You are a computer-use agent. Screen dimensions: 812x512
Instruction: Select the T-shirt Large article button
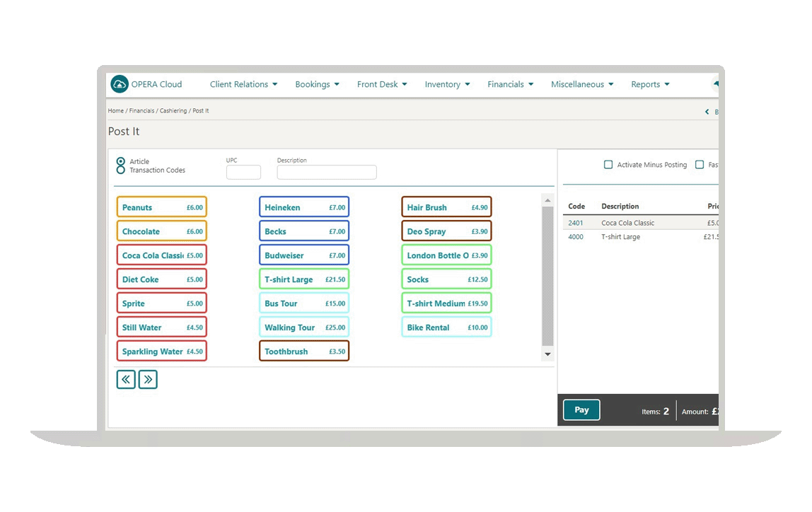point(304,279)
